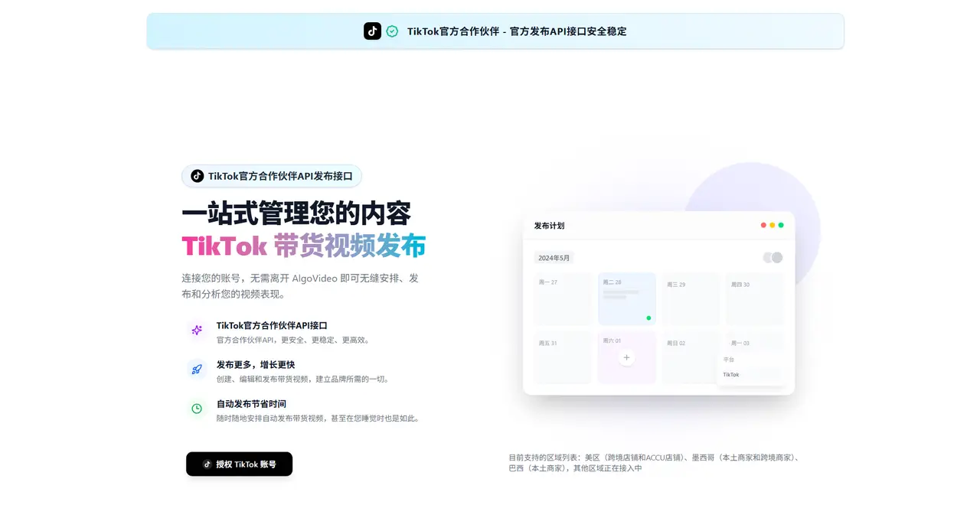Click the 授权 TikTok 账号 button

[x=239, y=464]
